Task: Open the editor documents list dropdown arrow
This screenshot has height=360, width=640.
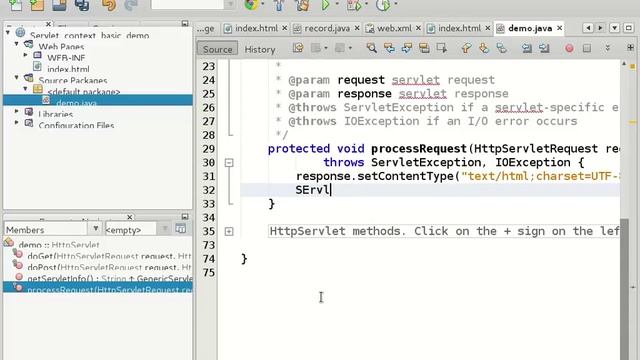Action: [x=614, y=28]
